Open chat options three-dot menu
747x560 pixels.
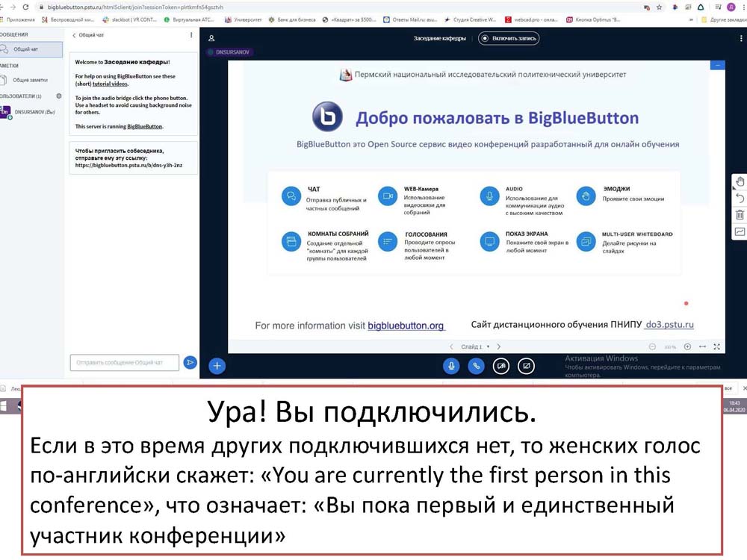click(191, 35)
